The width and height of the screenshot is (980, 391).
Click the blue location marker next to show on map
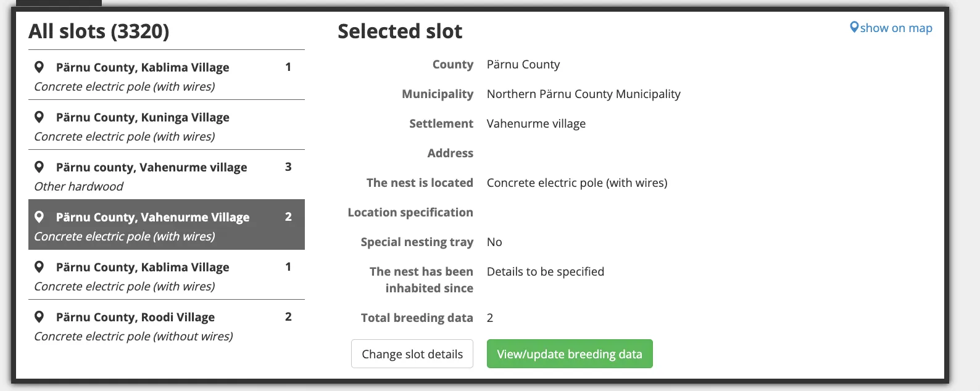[x=854, y=28]
